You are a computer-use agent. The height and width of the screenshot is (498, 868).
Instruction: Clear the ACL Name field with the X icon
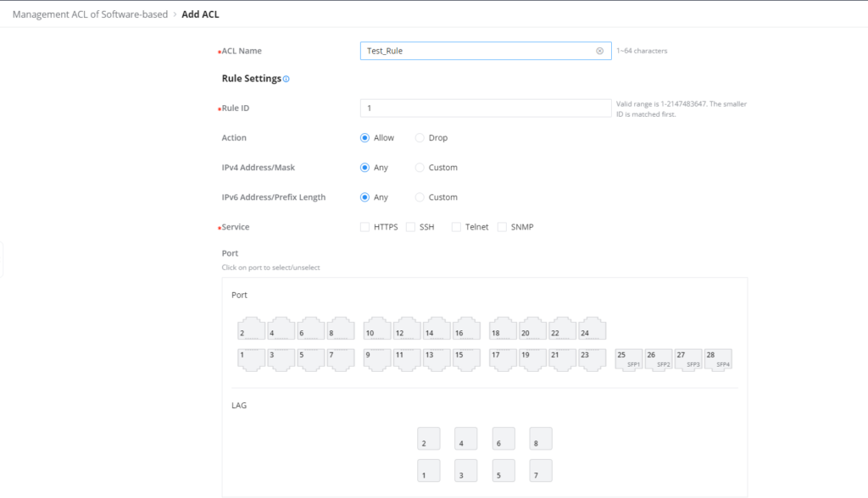[x=599, y=51]
